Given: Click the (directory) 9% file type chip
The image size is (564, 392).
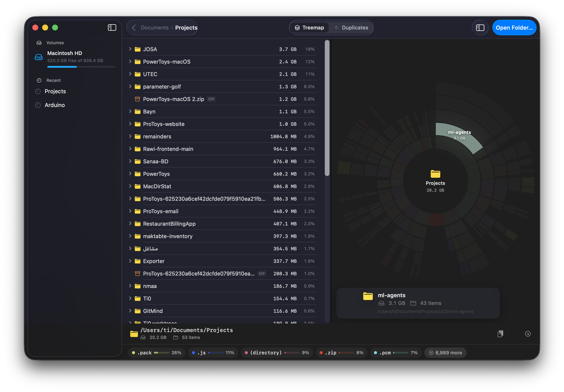Looking at the screenshot, I should pos(277,352).
